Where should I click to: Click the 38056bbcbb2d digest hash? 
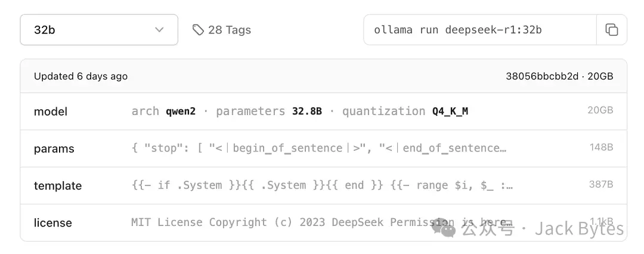point(543,76)
